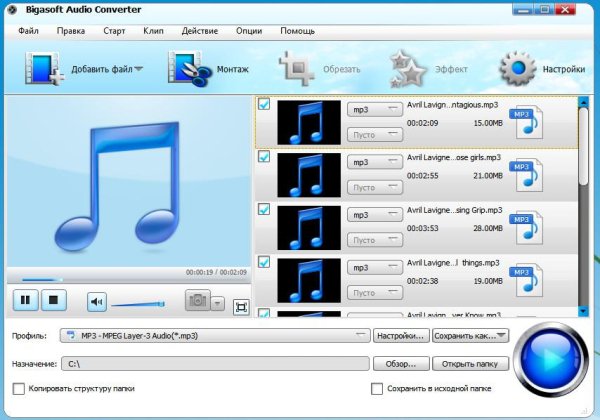600x420 pixels.
Task: Open Пусто dropdown for ose girls.mp3
Action: [375, 187]
